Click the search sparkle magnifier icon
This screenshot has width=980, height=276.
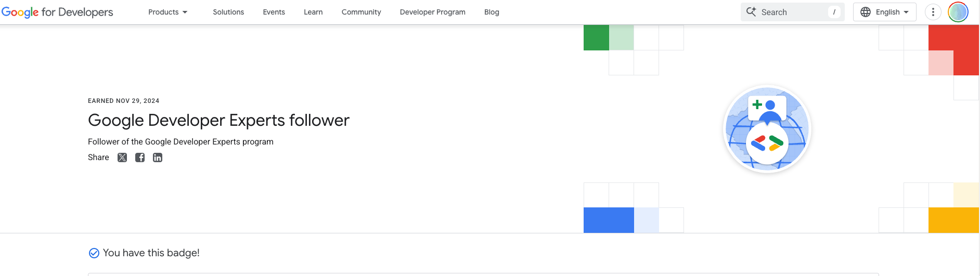[751, 12]
